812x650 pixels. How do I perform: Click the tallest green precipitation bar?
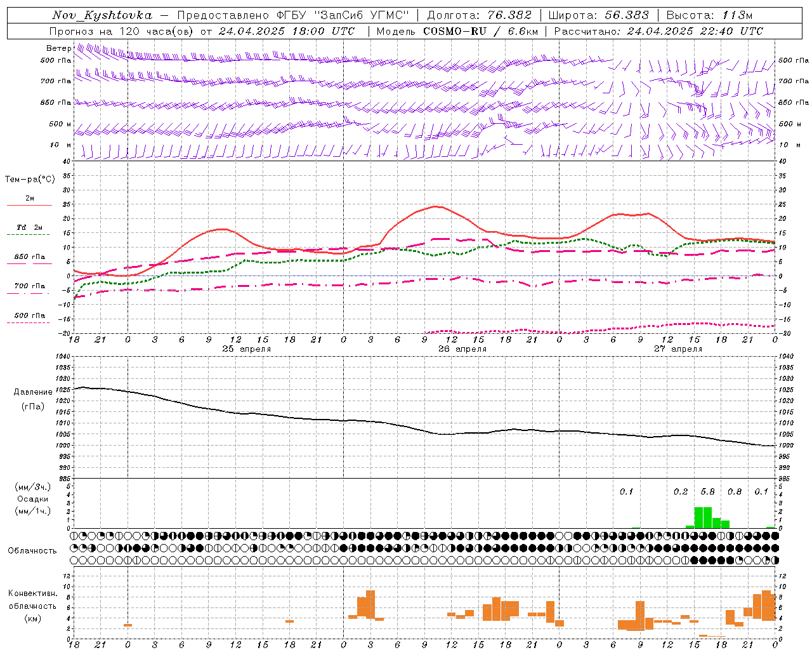point(703,517)
